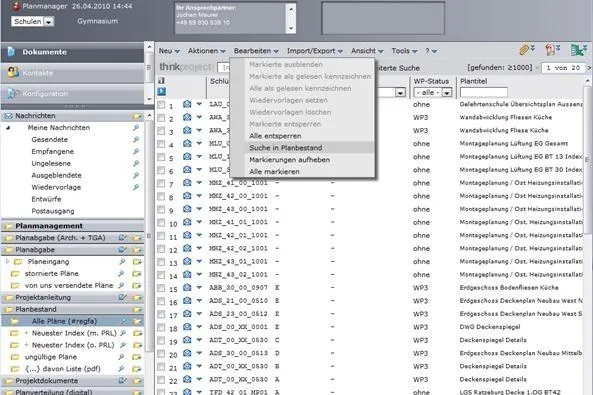The height and width of the screenshot is (395, 593).
Task: Open the Konfiguration section
Action: coord(72,93)
